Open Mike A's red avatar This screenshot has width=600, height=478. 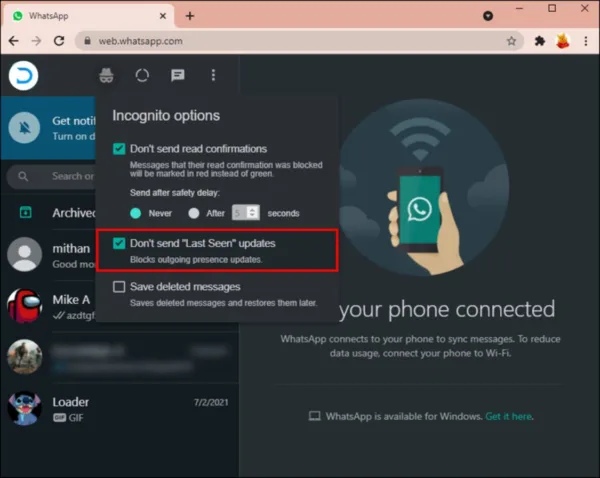(x=24, y=306)
